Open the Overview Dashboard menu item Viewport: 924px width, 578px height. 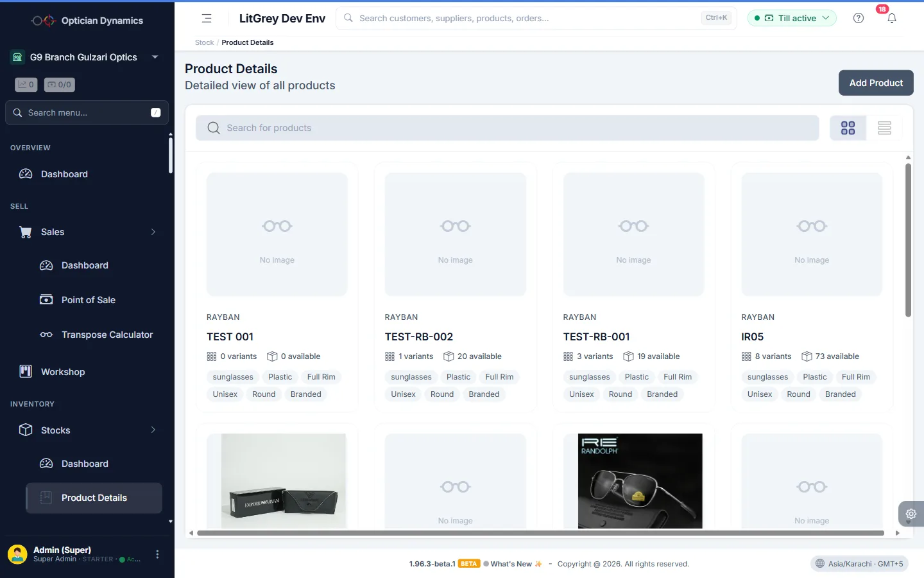(x=87, y=174)
